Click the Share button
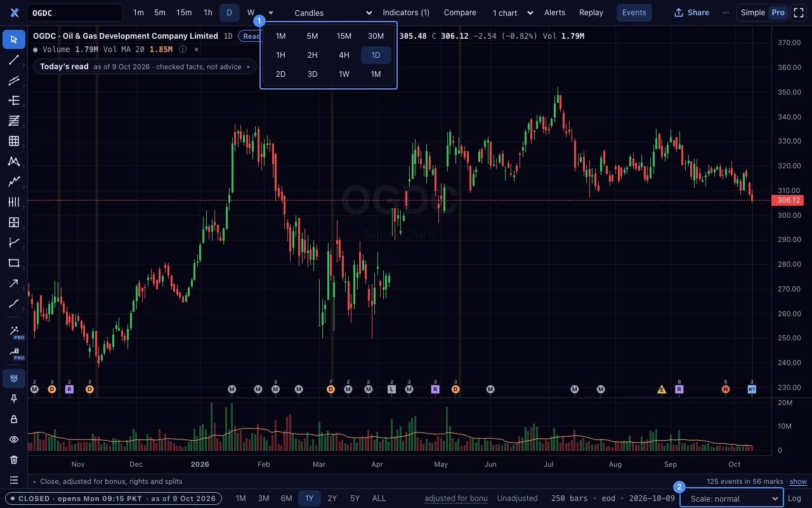812x508 pixels. tap(691, 13)
